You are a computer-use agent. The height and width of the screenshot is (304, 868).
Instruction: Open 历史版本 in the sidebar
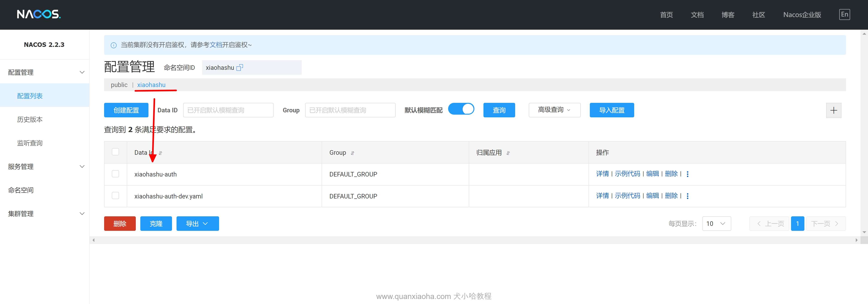tap(30, 119)
